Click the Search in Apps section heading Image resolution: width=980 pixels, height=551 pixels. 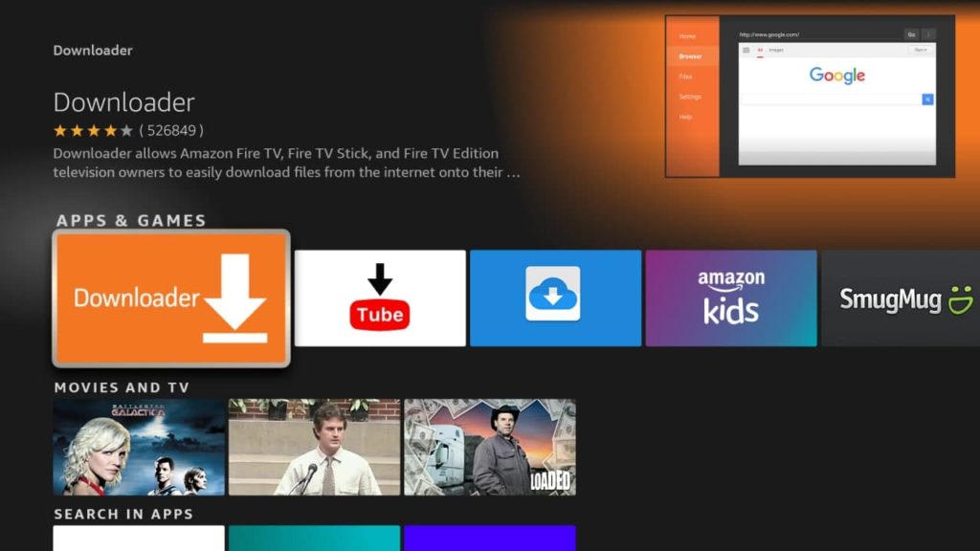pyautogui.click(x=123, y=514)
